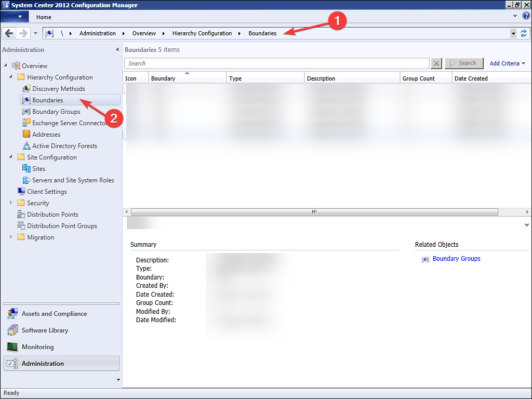532x399 pixels.
Task: Open the help question mark icon
Action: pos(525,17)
